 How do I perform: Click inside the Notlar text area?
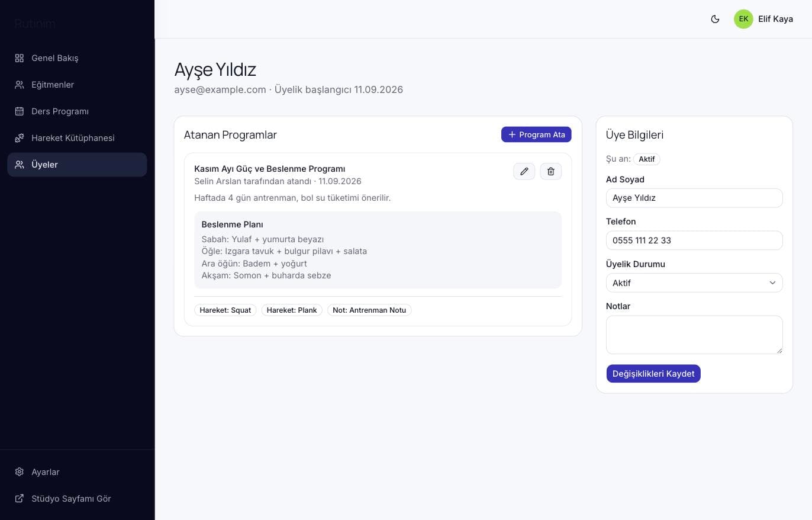(694, 335)
